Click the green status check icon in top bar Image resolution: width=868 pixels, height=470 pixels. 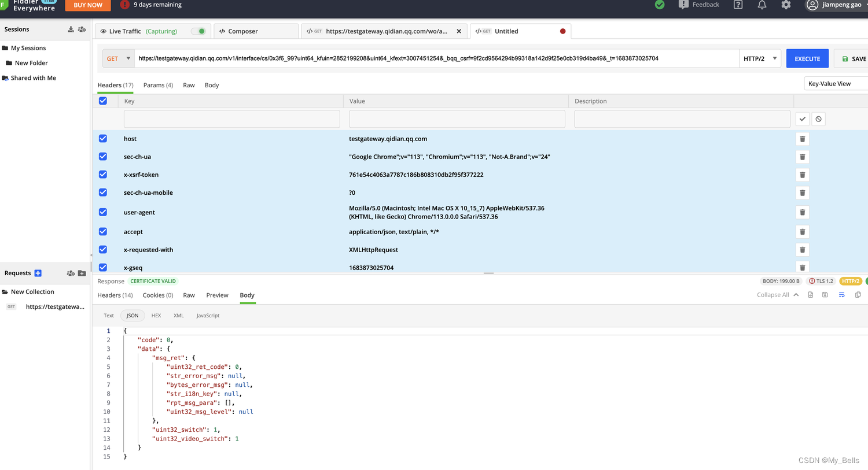tap(660, 5)
